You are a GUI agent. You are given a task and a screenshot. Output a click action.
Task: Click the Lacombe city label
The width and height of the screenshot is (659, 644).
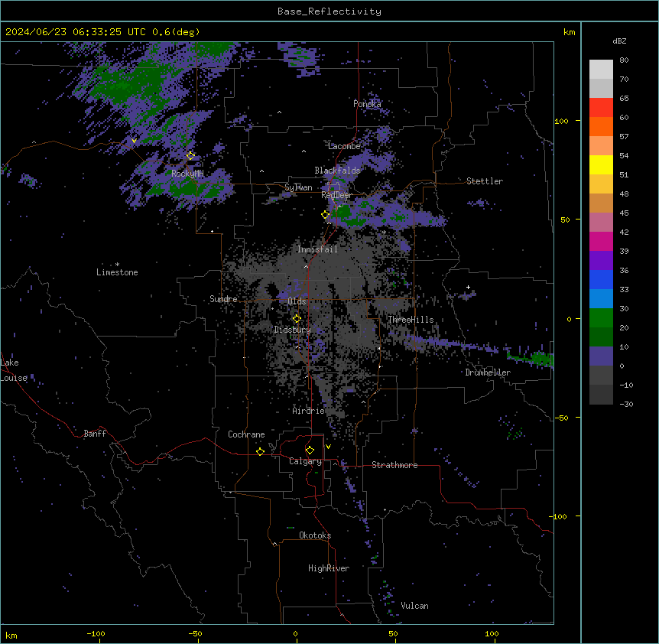pos(344,146)
